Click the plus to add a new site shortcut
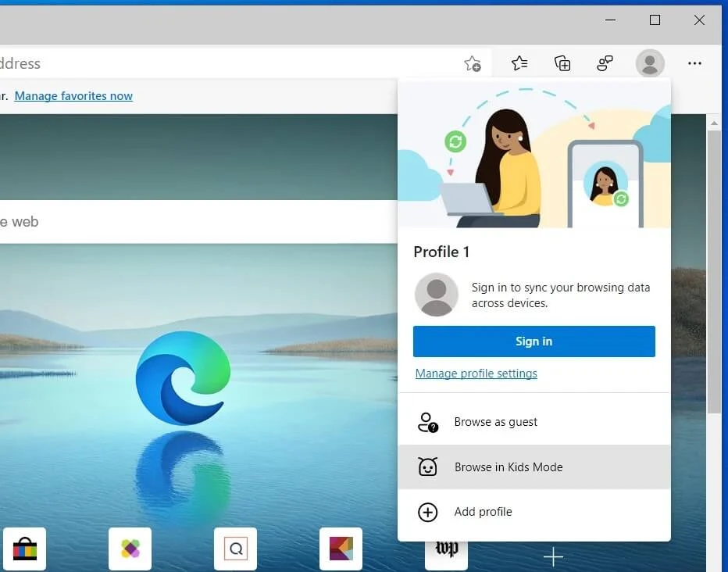The image size is (728, 572). click(x=553, y=556)
